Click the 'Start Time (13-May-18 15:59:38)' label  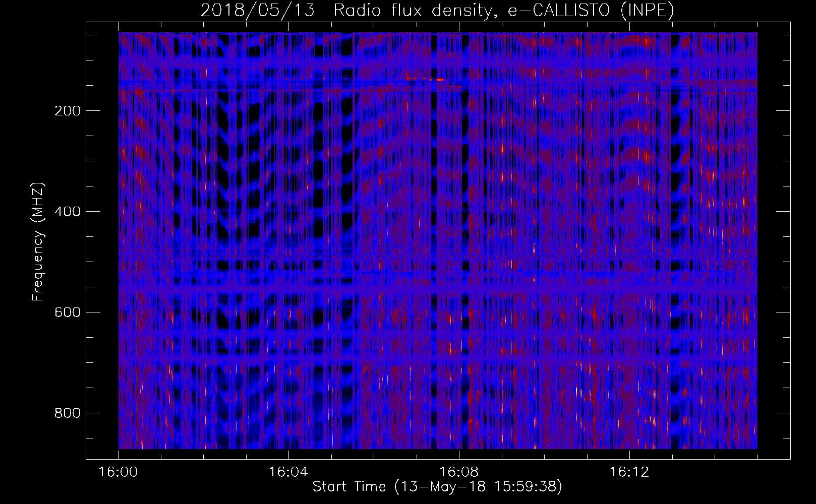point(437,486)
